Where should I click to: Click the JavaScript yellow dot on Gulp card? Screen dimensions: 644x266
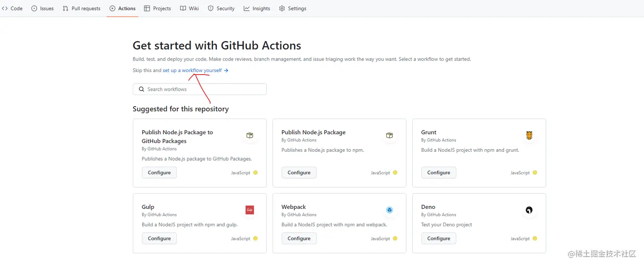click(x=256, y=238)
